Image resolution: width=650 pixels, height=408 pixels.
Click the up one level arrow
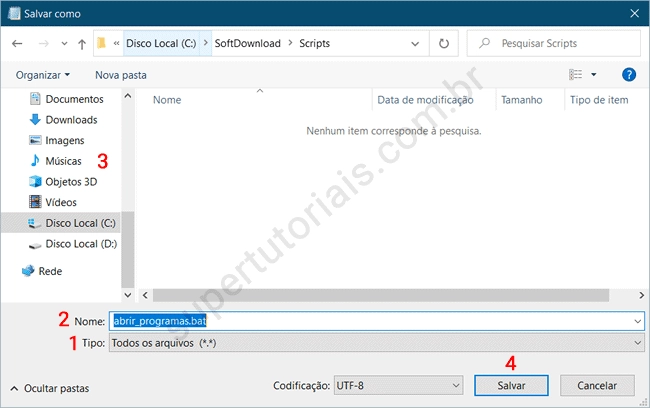tap(81, 44)
